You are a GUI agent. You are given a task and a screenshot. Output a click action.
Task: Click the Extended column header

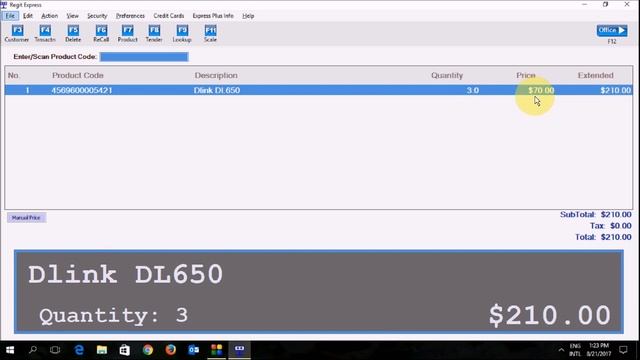point(596,76)
